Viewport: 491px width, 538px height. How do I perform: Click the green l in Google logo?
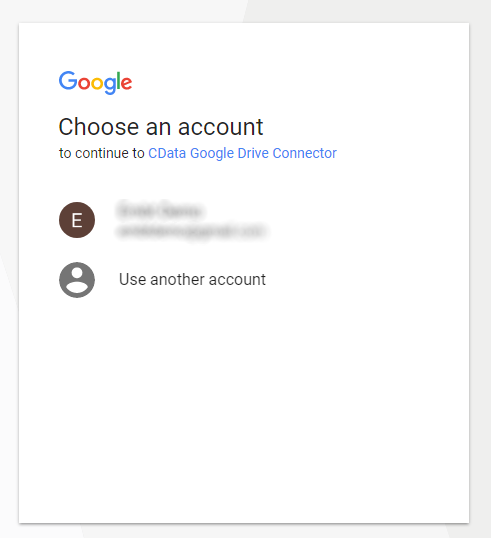[x=118, y=81]
